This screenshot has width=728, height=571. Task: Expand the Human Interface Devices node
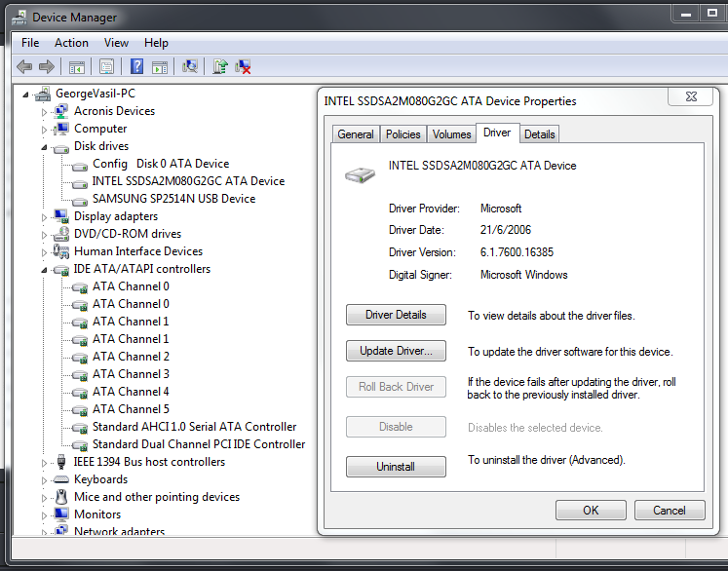pos(44,252)
